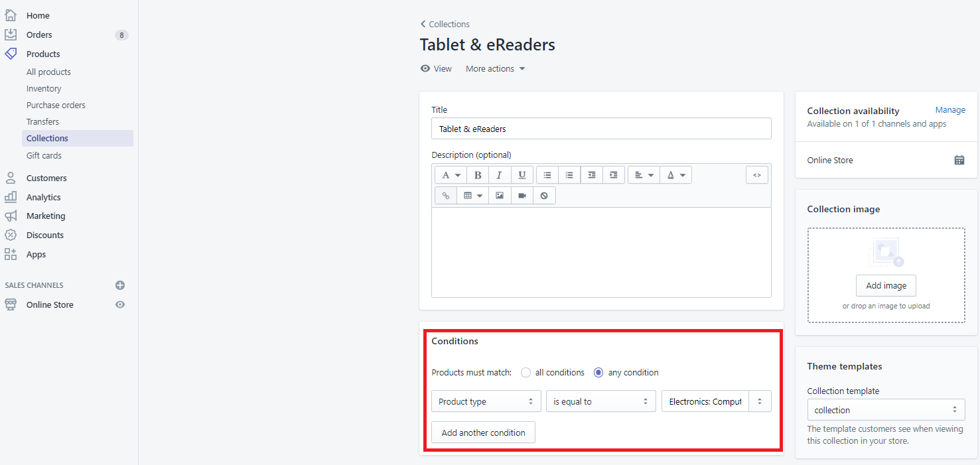This screenshot has height=465, width=980.
Task: Click the orders count badge 8
Action: click(121, 35)
